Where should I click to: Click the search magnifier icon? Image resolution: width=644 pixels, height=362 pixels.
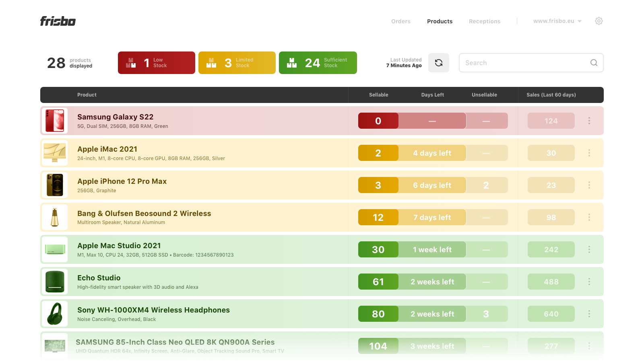pos(594,63)
